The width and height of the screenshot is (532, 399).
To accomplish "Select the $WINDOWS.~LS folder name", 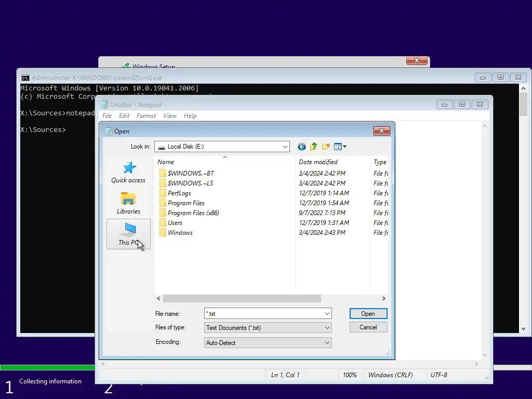I will click(x=190, y=183).
